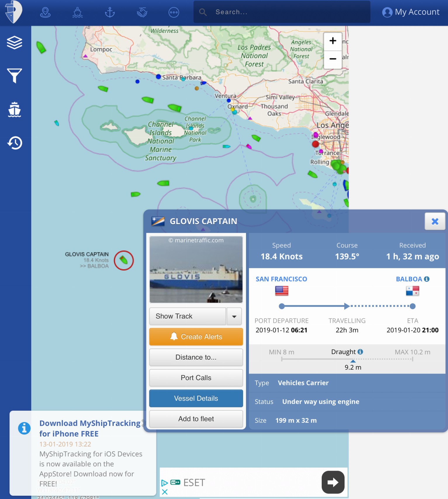Image resolution: width=448 pixels, height=499 pixels.
Task: Click the BALBOA destination info icon
Action: tap(427, 279)
